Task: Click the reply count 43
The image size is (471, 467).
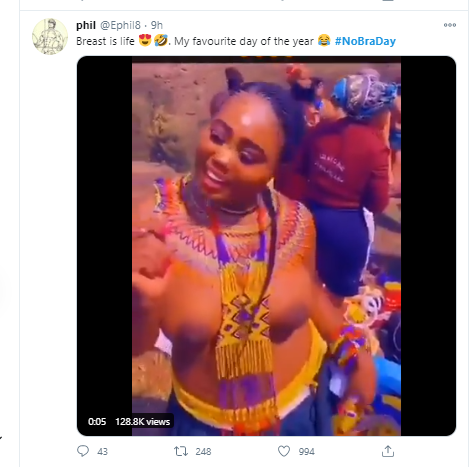Action: 102,452
